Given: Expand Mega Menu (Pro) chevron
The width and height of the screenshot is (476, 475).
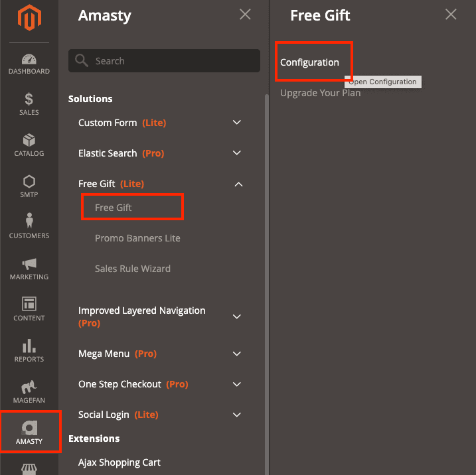Looking at the screenshot, I should coord(237,354).
